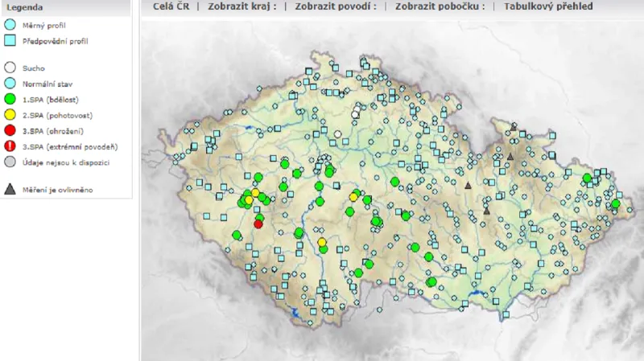
Task: Click the red 3.SPA (ohrožení) legend icon
Action: click(10, 130)
